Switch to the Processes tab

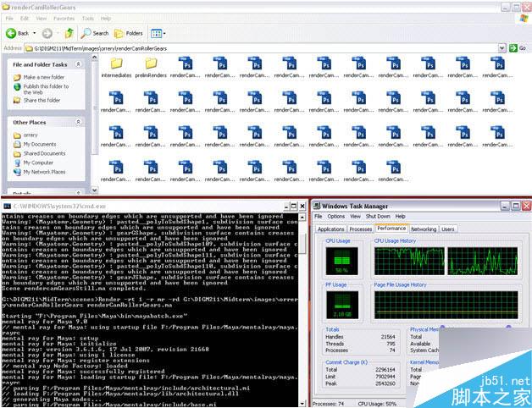[x=361, y=229]
